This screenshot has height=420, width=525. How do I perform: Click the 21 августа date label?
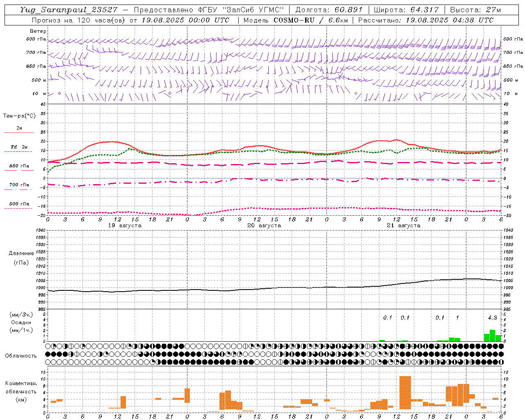click(x=404, y=226)
